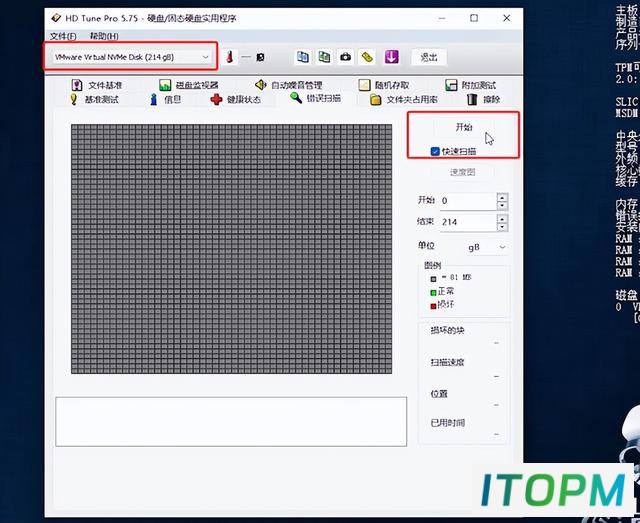Click the 开始 start position input field

(468, 201)
